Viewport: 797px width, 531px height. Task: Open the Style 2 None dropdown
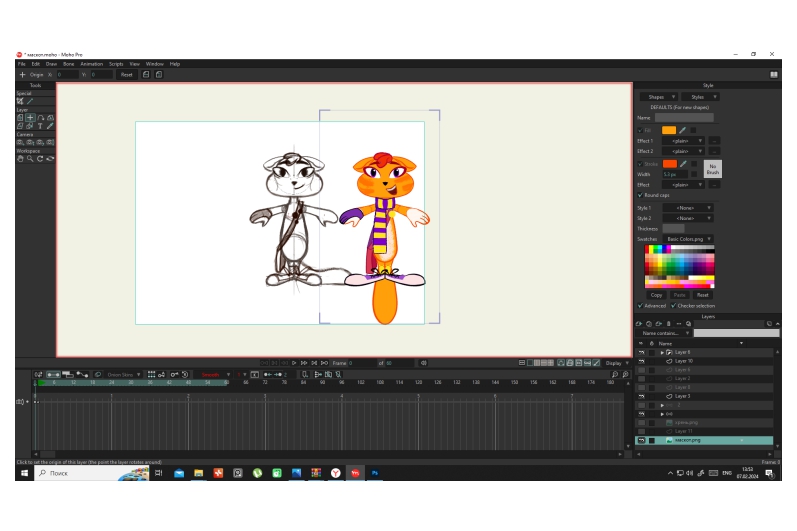(687, 218)
